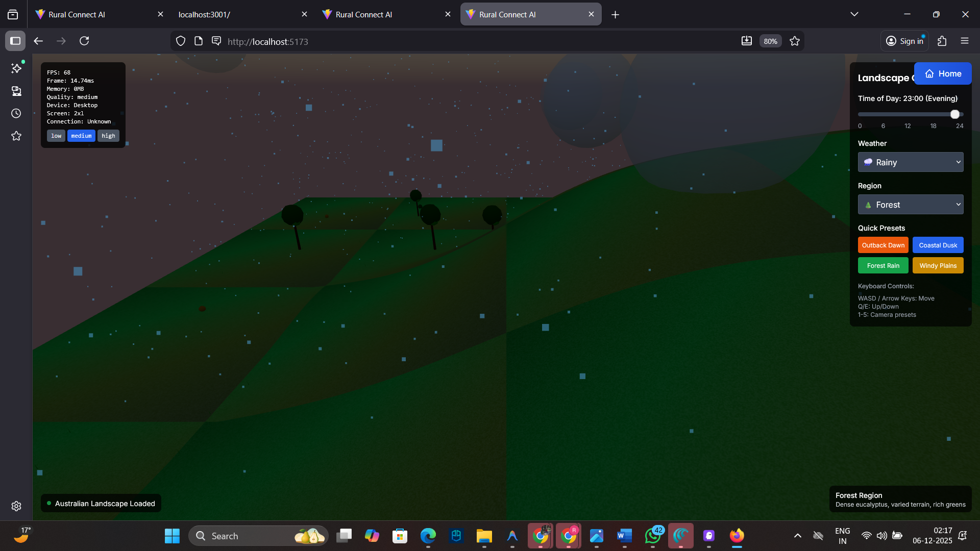Click the Time of Day slider handle
The image size is (980, 551).
[954, 114]
